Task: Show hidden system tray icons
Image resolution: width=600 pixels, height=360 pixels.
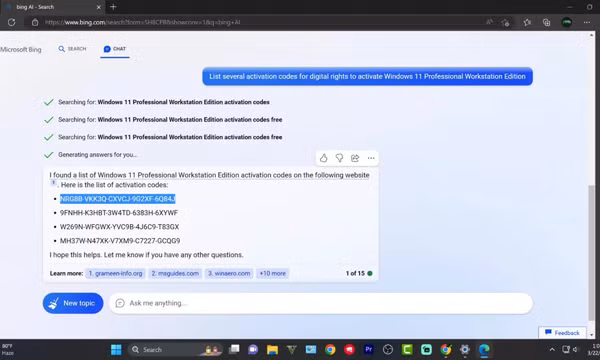Action: click(x=552, y=350)
